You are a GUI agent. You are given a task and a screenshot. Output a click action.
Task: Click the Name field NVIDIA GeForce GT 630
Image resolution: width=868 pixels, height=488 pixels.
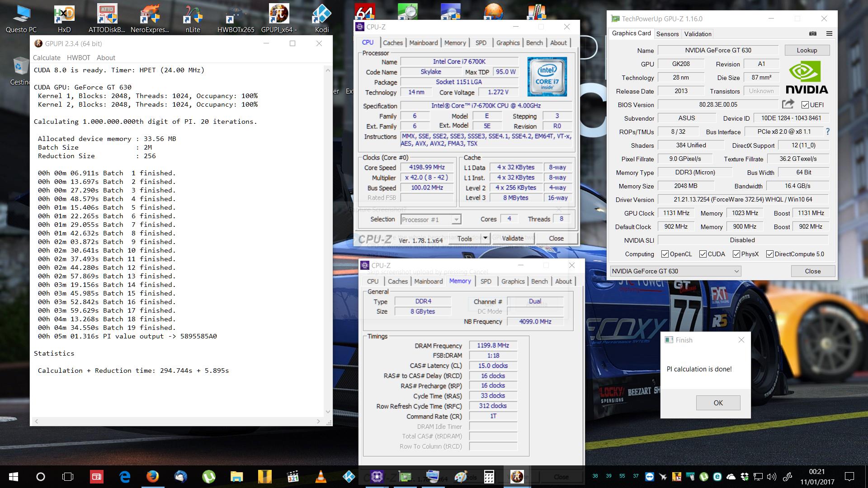718,50
